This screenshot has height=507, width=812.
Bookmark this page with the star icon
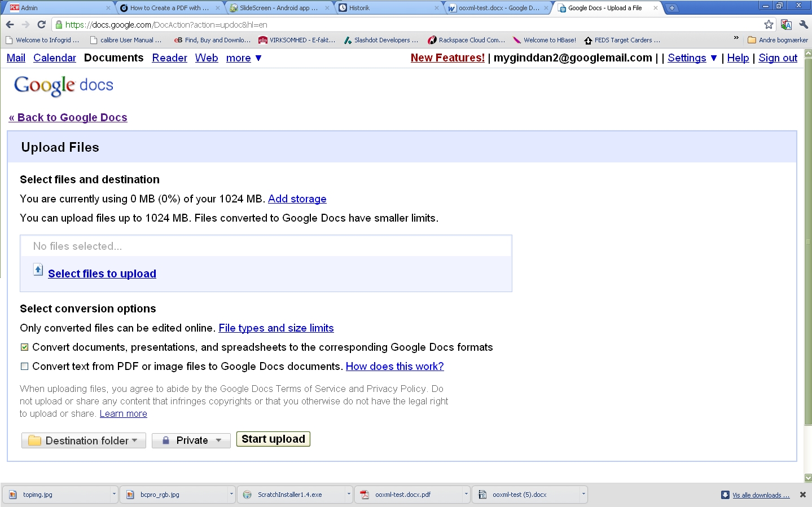769,24
